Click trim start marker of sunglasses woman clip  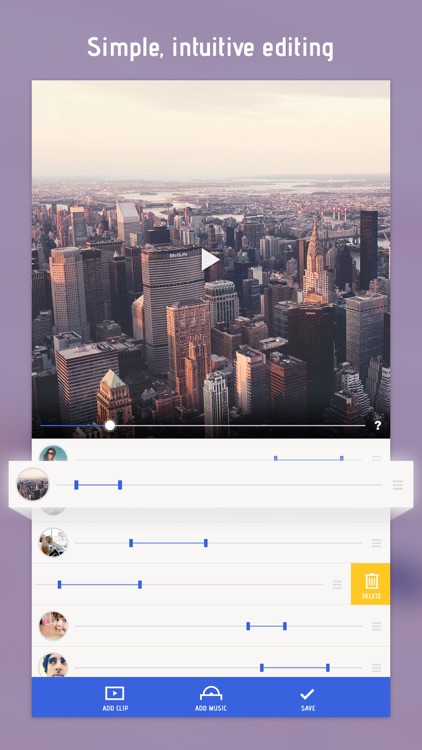[x=276, y=458]
